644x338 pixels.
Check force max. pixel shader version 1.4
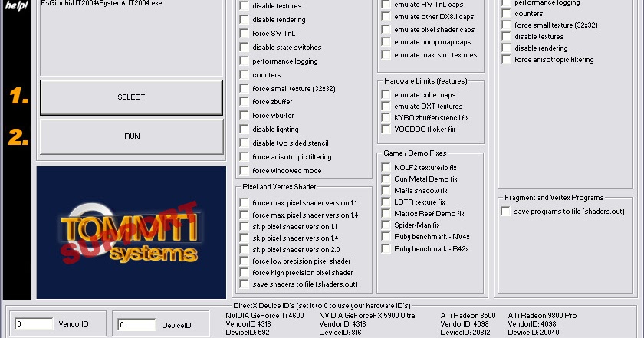point(245,215)
